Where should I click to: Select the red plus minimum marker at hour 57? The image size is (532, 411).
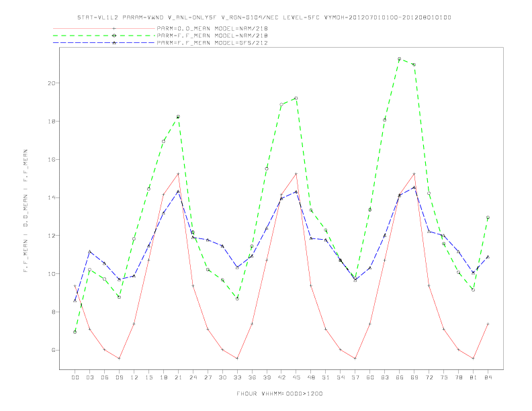pyautogui.click(x=355, y=359)
